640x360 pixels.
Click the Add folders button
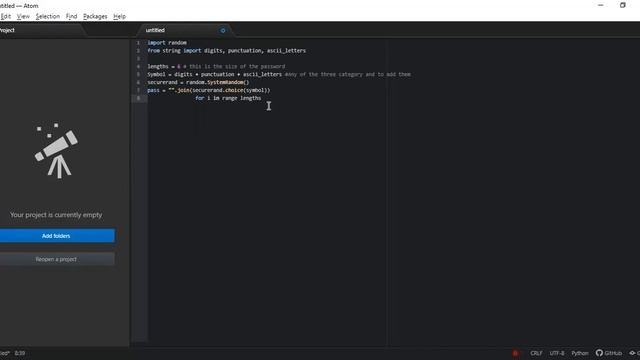(x=56, y=236)
